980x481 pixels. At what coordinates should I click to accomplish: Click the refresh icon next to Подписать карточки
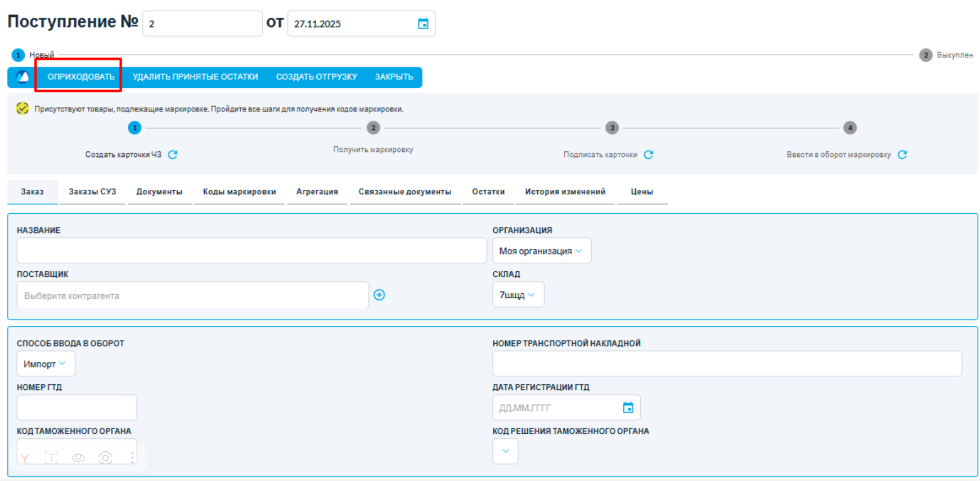(648, 155)
